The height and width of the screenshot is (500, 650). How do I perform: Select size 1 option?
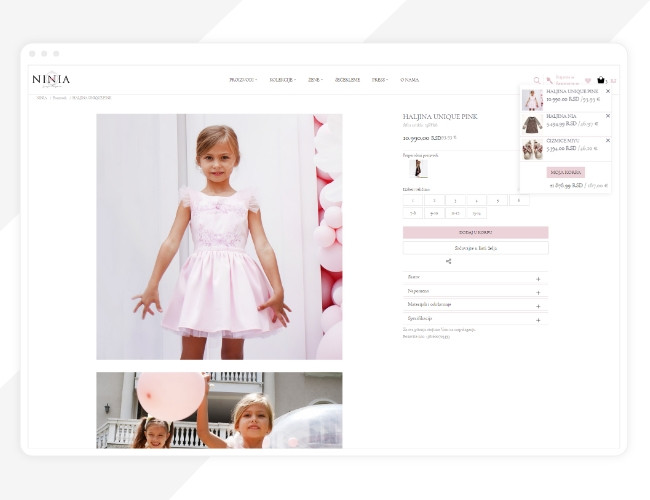(413, 200)
